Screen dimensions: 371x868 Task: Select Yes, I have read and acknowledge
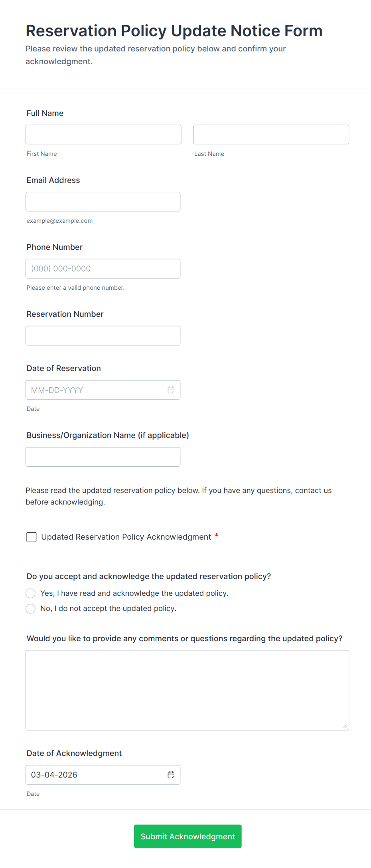click(x=31, y=593)
